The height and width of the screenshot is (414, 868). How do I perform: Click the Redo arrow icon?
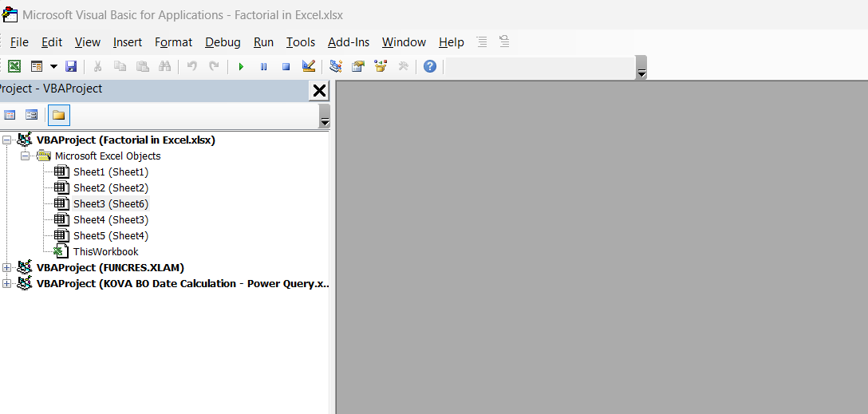(214, 66)
